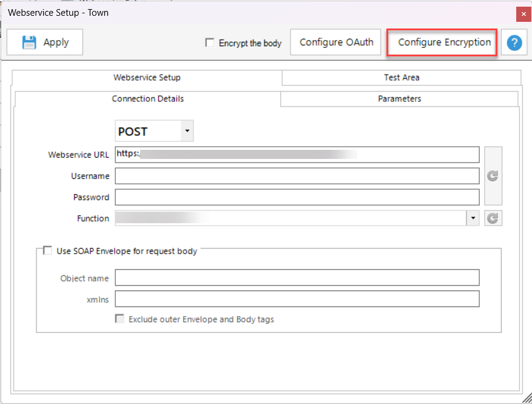Click the refresh icon next to Function dropdown
Viewport: 532px width, 404px height.
click(493, 218)
